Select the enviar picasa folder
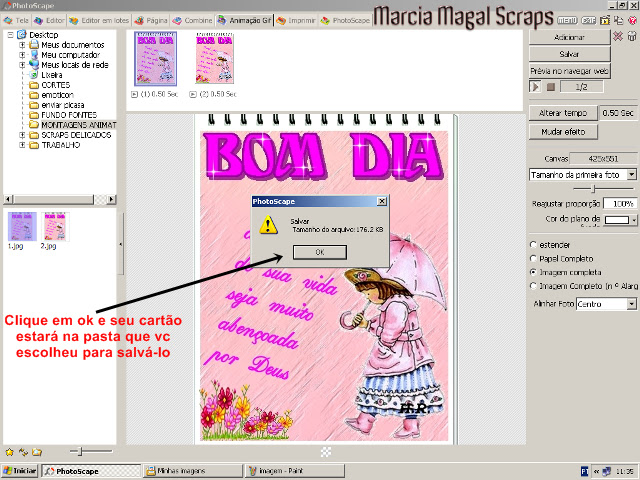640x480 pixels. 62,105
